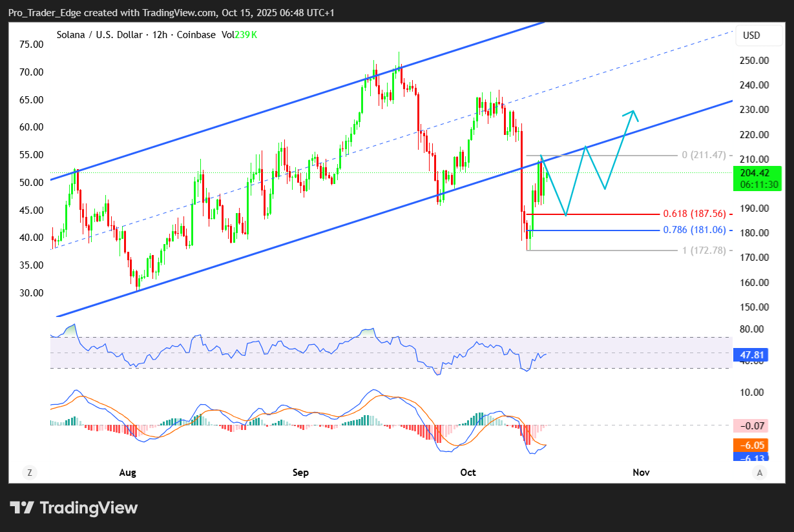Click the Sep label on the time axis
The width and height of the screenshot is (794, 532).
tap(300, 473)
